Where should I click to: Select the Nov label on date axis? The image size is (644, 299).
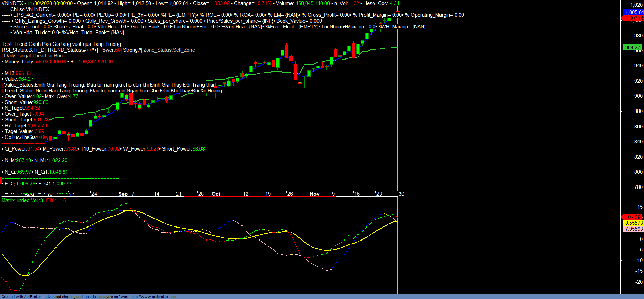314,194
